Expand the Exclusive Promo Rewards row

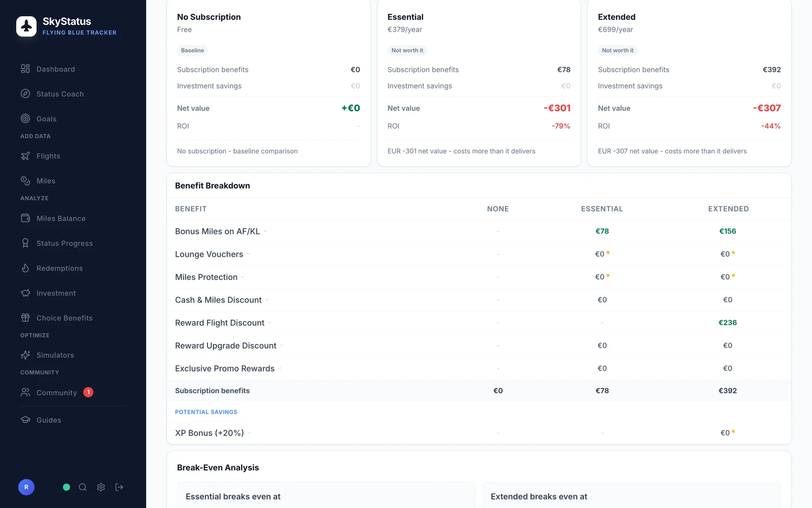[280, 369]
